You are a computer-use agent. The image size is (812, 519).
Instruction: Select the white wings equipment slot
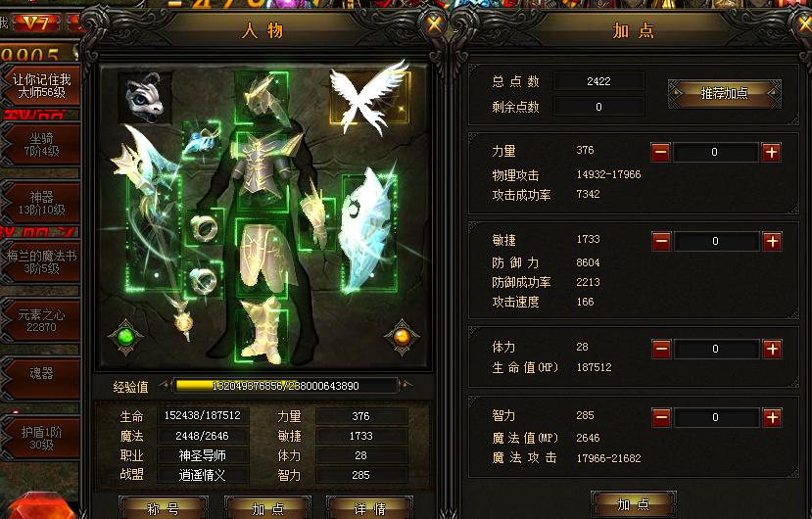point(370,97)
